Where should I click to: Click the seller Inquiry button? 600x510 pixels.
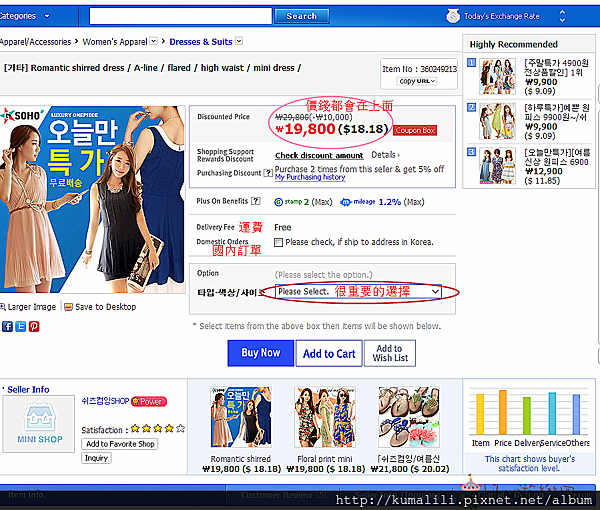tap(96, 458)
